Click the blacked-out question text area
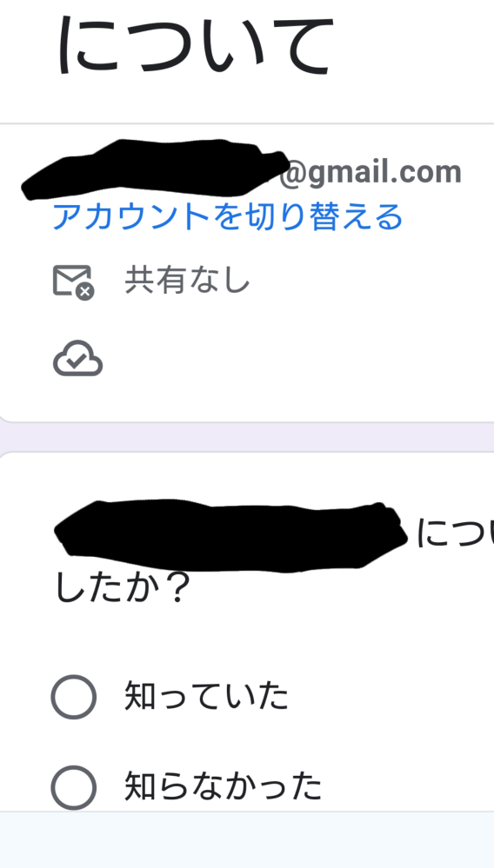This screenshot has width=494, height=868. tap(230, 535)
